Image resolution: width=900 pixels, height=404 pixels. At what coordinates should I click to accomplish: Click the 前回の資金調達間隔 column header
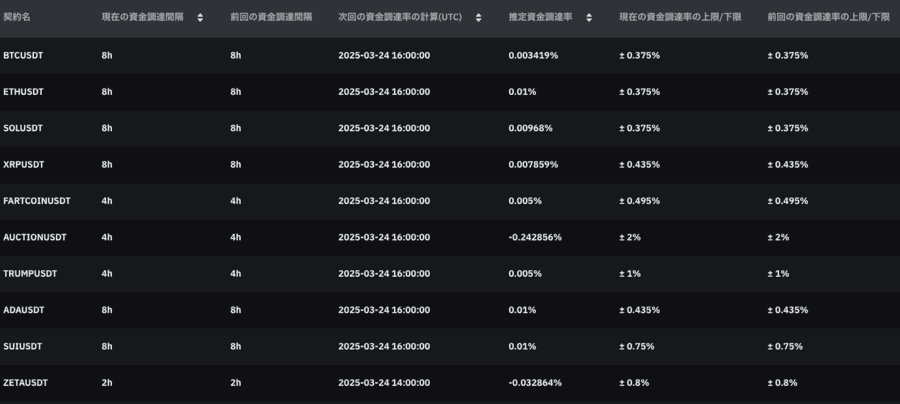pos(271,17)
